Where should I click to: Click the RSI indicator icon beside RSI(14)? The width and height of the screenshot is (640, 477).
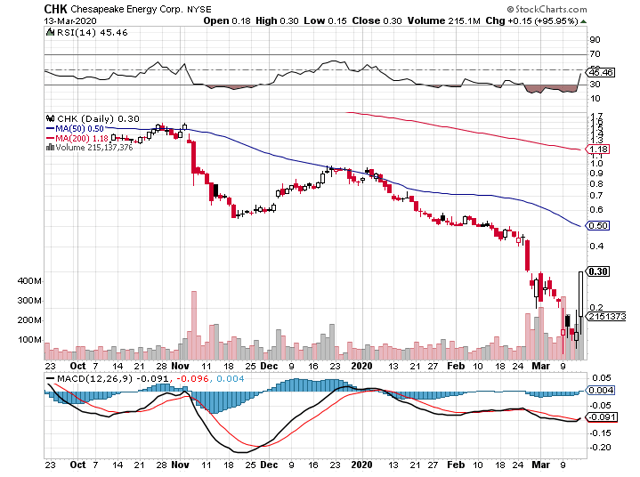(x=50, y=32)
